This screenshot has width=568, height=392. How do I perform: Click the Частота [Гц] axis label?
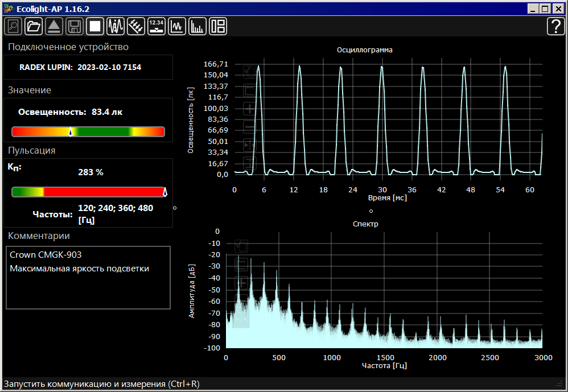(384, 366)
